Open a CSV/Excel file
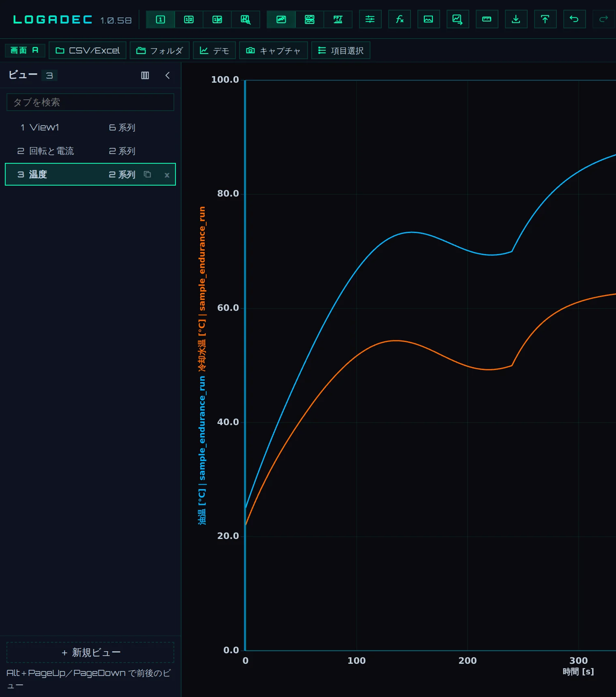The image size is (616, 697). (88, 50)
